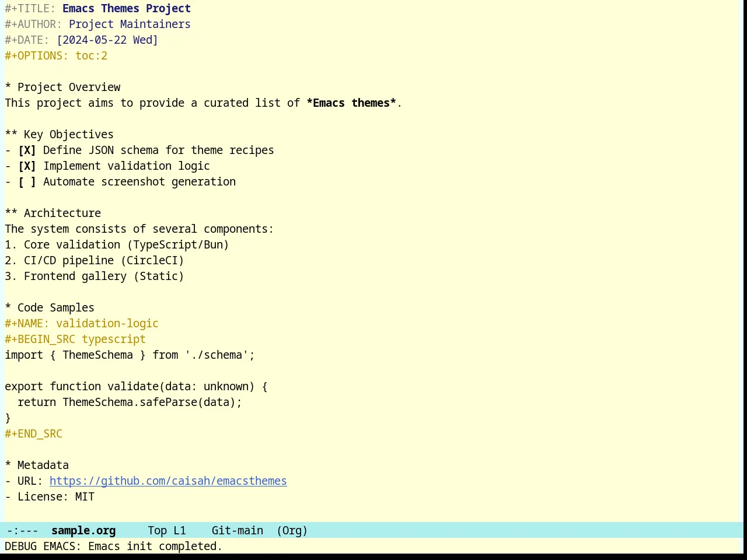Toggle the 'Define JSON schema' checkbox
Image resolution: width=747 pixels, height=560 pixels.
[x=27, y=150]
